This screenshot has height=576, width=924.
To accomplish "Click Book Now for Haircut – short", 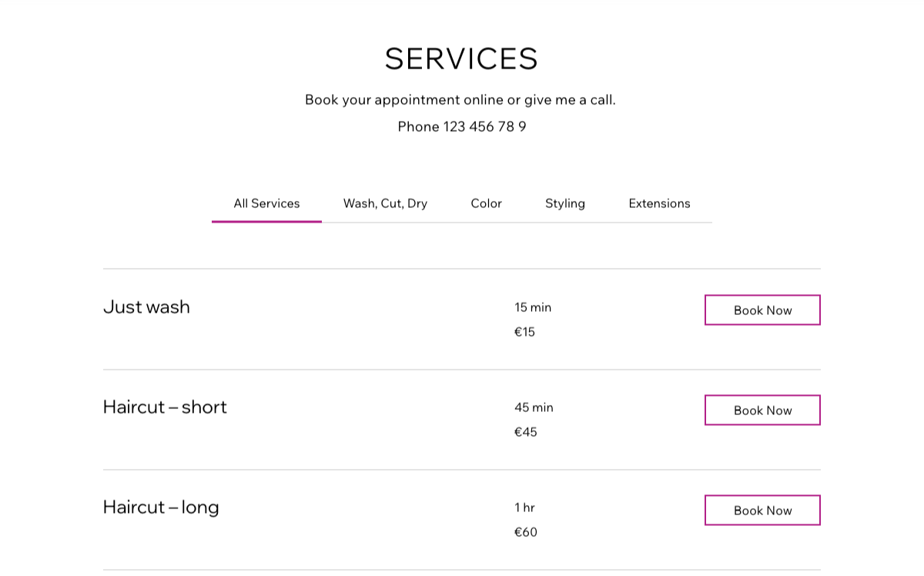I will click(762, 410).
